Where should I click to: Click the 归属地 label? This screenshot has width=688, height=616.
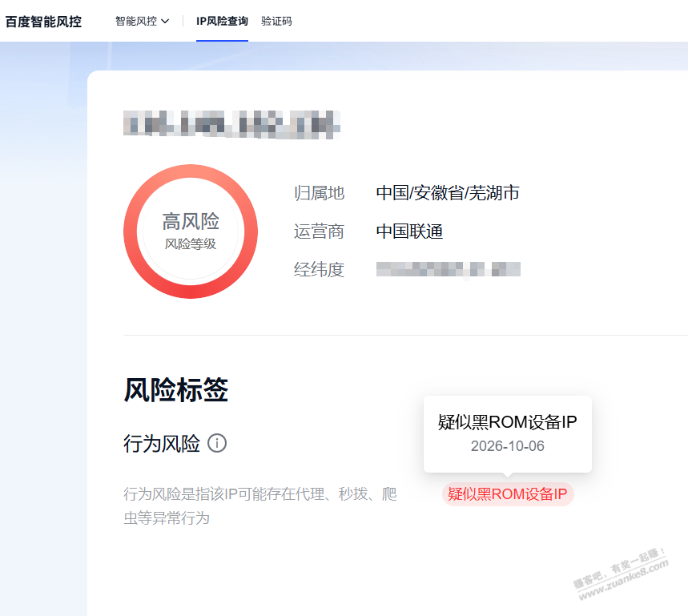tap(319, 193)
